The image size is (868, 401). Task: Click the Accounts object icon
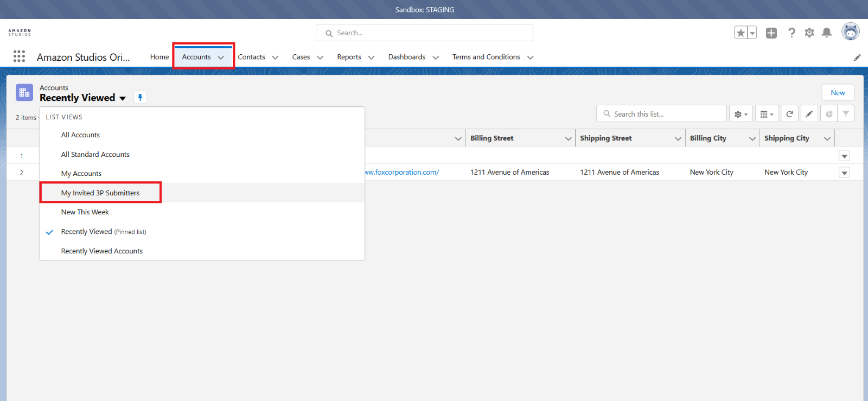pos(24,93)
